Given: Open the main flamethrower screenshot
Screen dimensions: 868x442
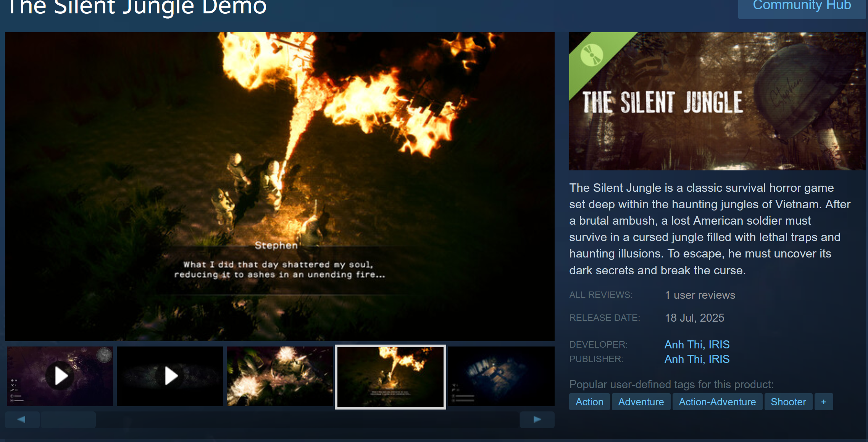Looking at the screenshot, I should point(280,186).
